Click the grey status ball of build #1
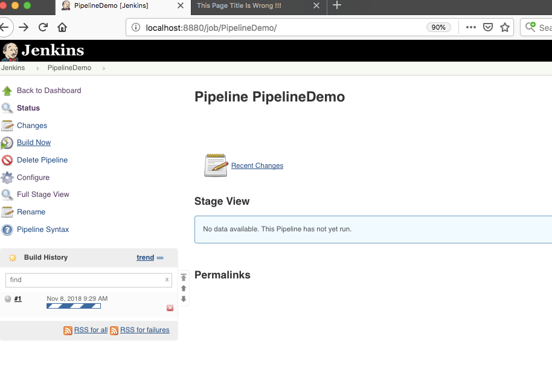 (x=8, y=298)
